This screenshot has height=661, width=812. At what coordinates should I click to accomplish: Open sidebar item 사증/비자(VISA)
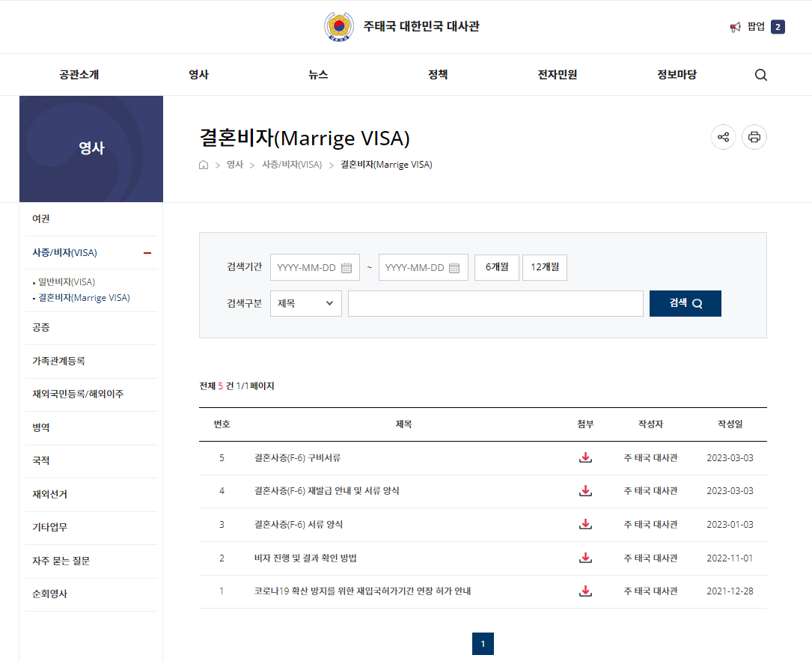point(64,253)
